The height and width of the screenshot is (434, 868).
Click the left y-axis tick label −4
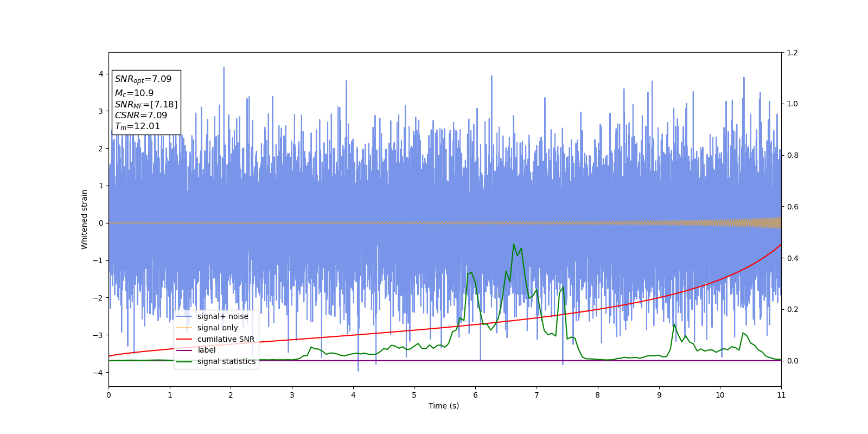98,372
